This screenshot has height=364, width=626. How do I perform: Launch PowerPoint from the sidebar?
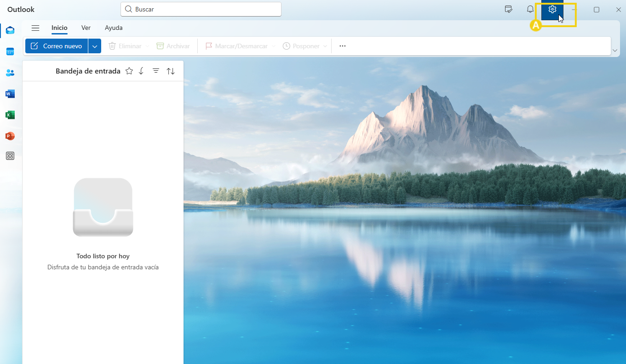click(10, 136)
